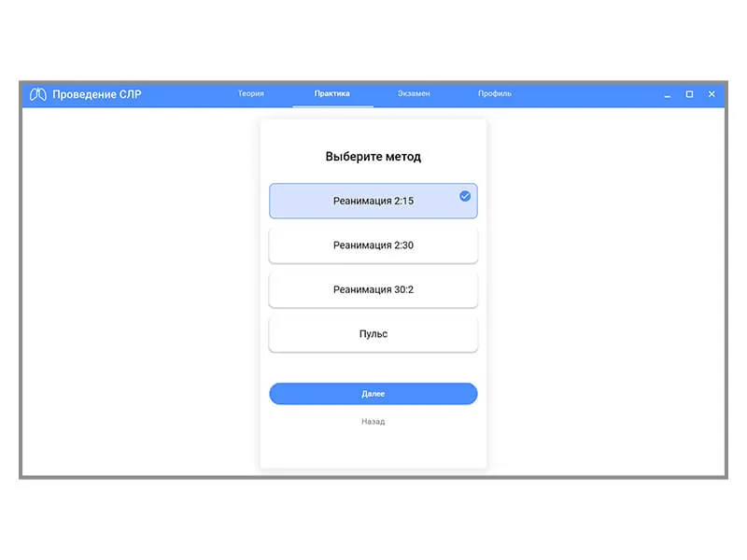Image resolution: width=747 pixels, height=560 pixels.
Task: Choose the Реанимация 2:30 option
Action: tap(373, 245)
